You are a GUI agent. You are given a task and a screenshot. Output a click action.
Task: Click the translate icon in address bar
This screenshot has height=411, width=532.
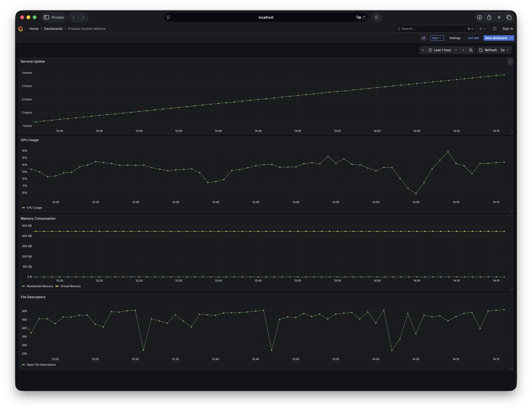coord(358,17)
